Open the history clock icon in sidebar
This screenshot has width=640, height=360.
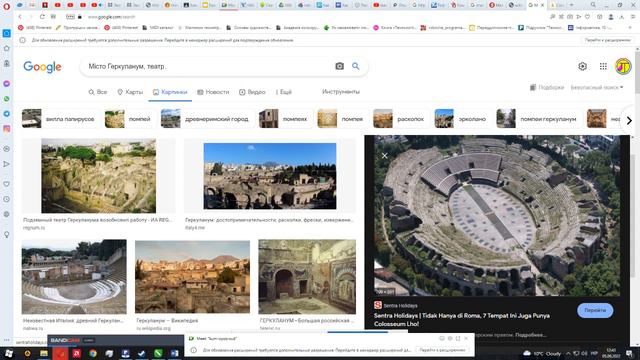[x=7, y=199]
